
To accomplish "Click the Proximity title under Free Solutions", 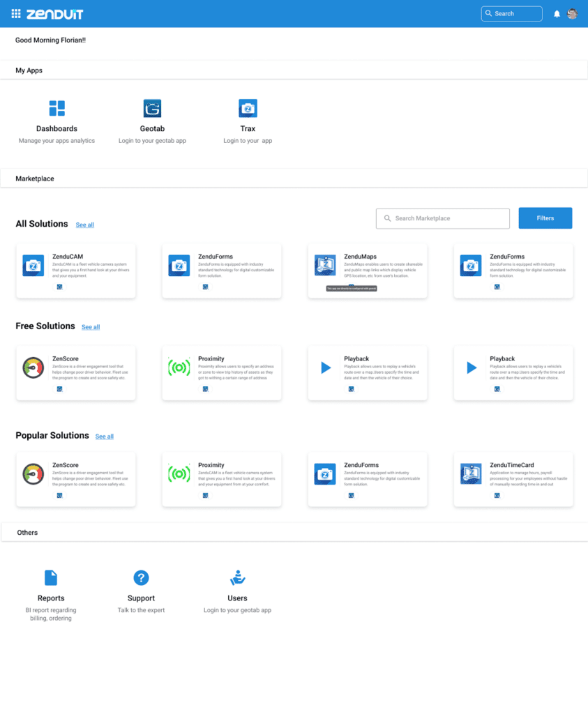I will pyautogui.click(x=211, y=358).
